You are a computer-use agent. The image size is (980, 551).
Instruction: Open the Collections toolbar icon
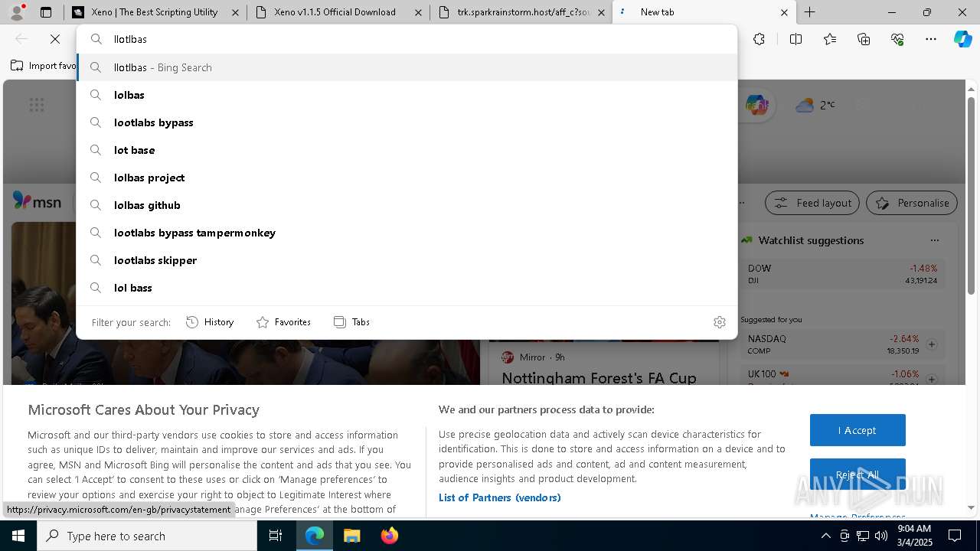(x=864, y=39)
